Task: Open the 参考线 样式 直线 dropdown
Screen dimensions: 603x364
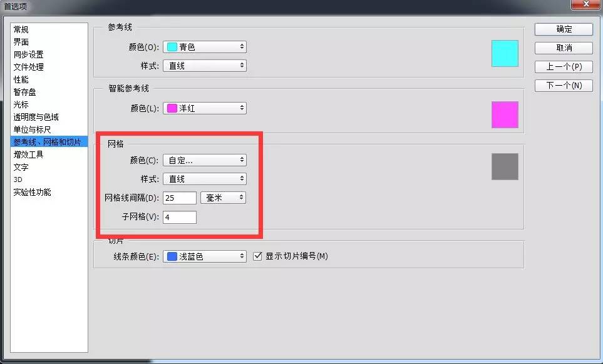Action: tap(205, 66)
